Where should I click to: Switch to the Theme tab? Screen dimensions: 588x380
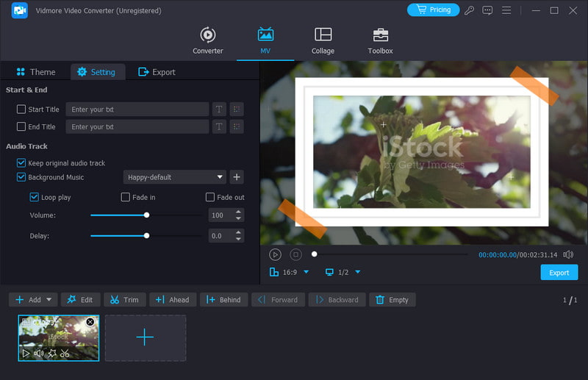point(35,72)
